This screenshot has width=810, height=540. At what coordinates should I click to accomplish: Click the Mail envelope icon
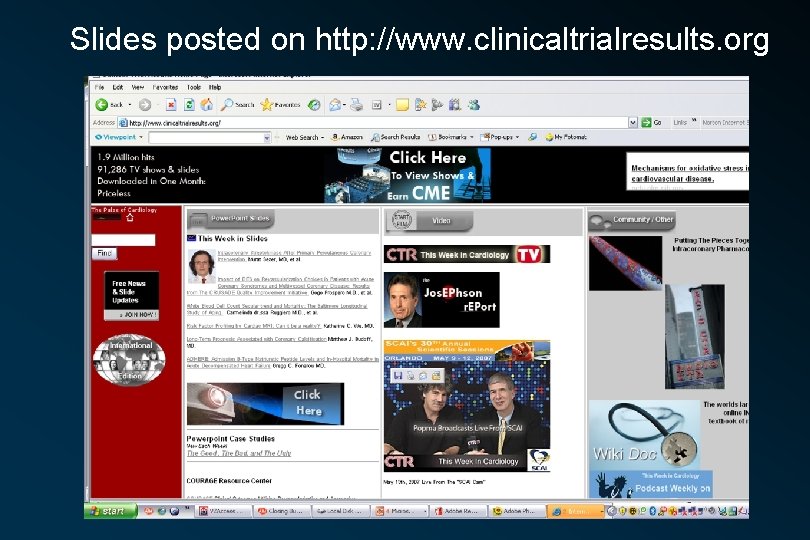click(x=335, y=105)
